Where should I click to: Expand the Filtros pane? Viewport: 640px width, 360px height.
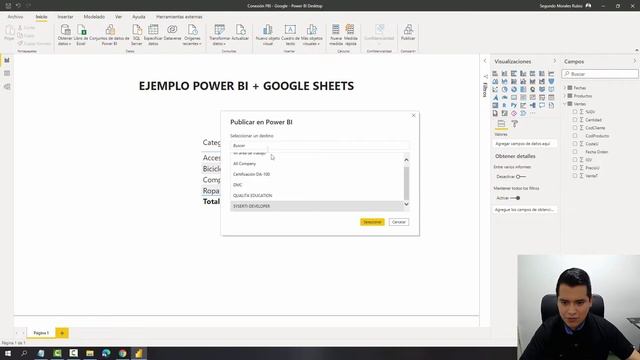tap(485, 61)
